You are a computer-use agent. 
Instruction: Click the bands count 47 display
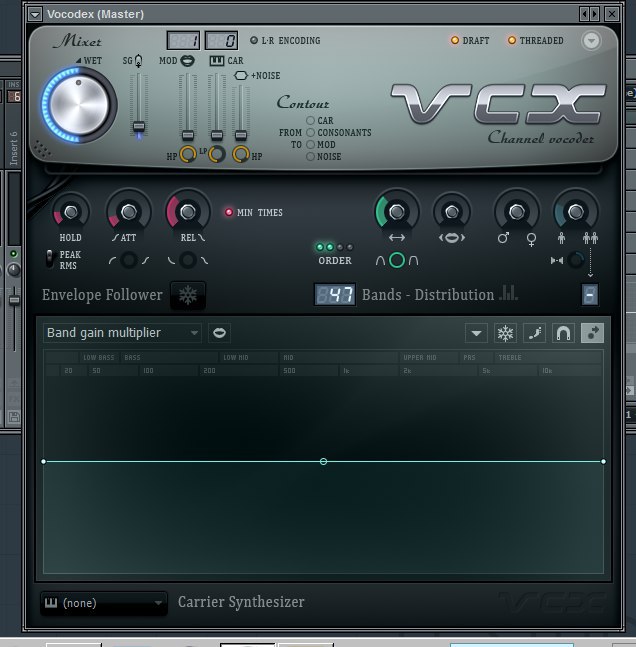coord(335,295)
